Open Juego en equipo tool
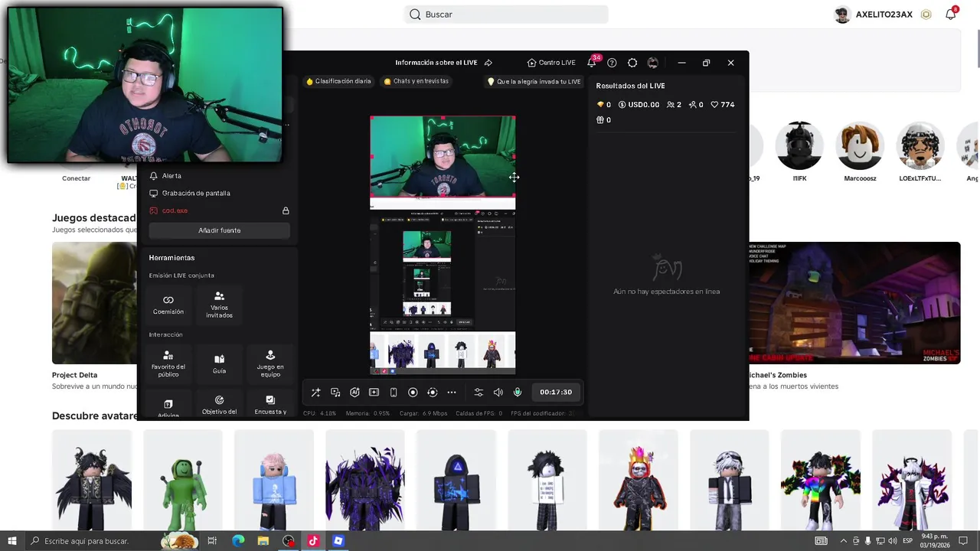Screen dimensions: 980x551 coord(270,364)
